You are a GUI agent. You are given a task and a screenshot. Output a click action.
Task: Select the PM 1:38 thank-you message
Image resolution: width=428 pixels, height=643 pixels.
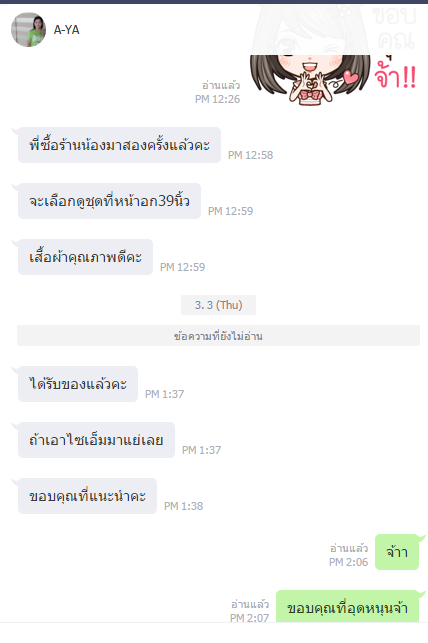point(87,496)
